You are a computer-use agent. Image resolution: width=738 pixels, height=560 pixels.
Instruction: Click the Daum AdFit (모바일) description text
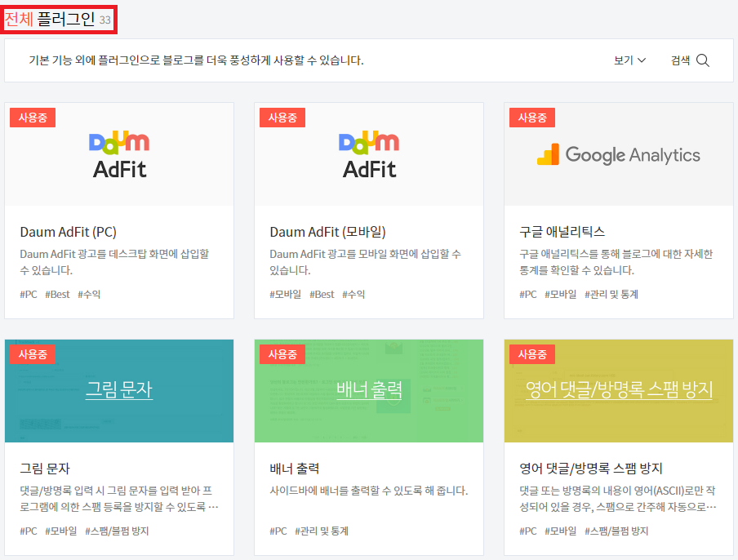coord(365,262)
